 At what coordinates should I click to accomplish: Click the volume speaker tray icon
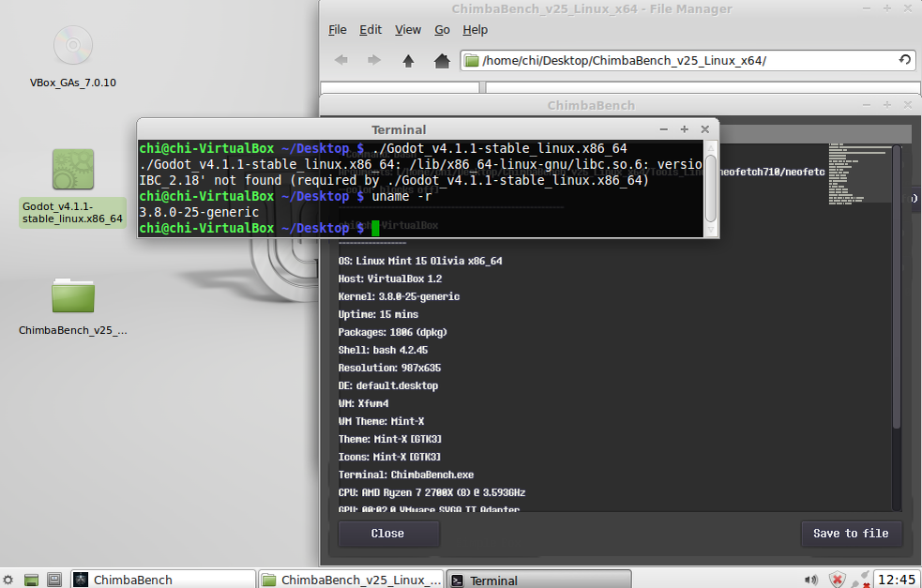point(811,580)
